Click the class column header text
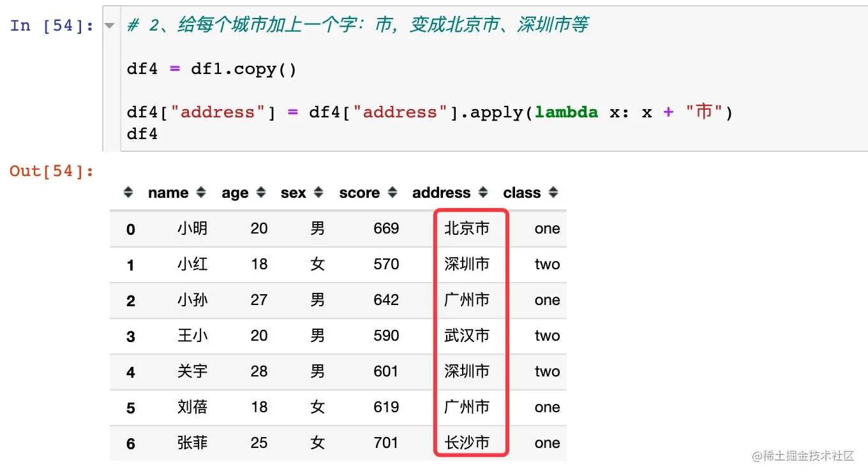The height and width of the screenshot is (476, 868). pyautogui.click(x=521, y=193)
